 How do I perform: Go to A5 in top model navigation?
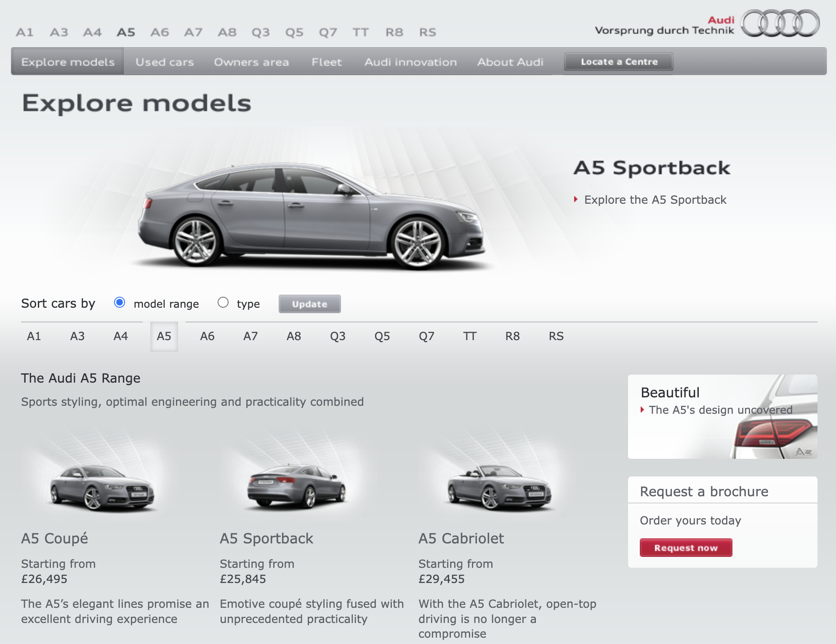pyautogui.click(x=126, y=32)
